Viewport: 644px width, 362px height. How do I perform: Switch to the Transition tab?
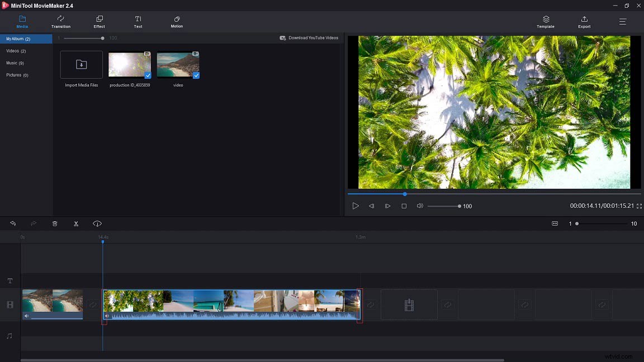[60, 22]
